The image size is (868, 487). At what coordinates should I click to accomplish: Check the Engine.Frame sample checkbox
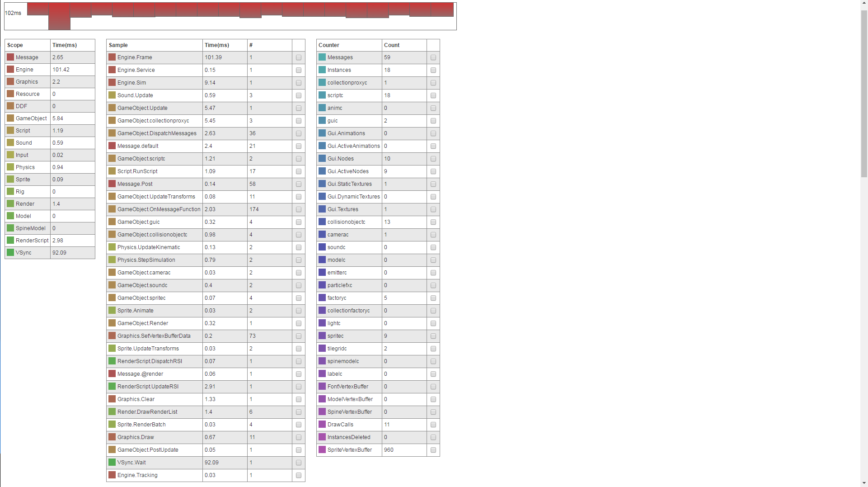click(299, 57)
